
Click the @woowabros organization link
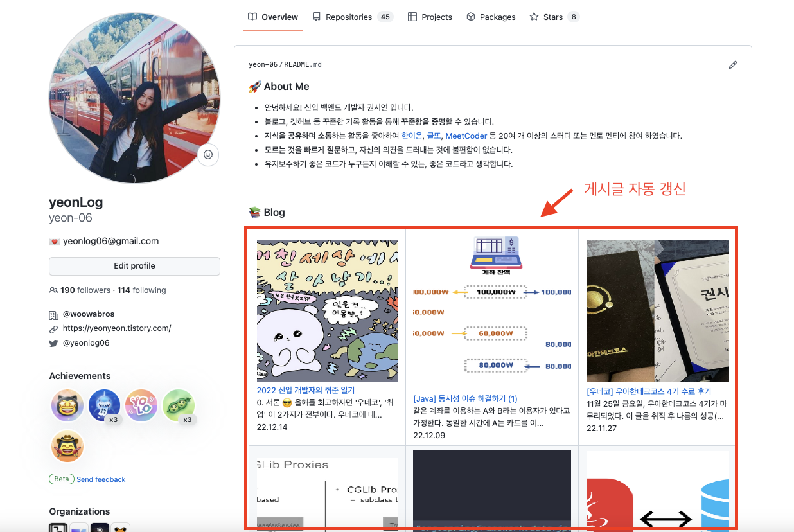tap(89, 315)
